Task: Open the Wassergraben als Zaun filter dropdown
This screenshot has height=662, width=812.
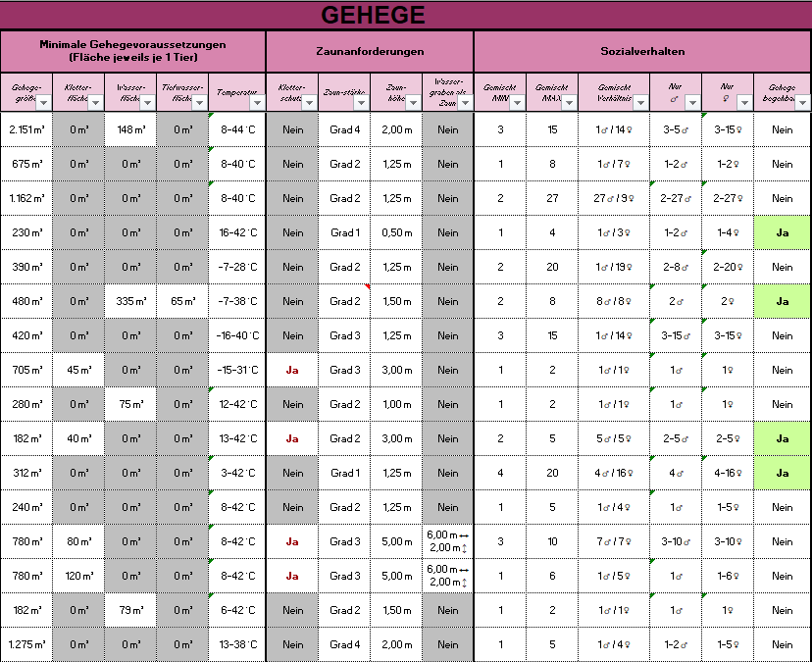Action: pyautogui.click(x=465, y=103)
